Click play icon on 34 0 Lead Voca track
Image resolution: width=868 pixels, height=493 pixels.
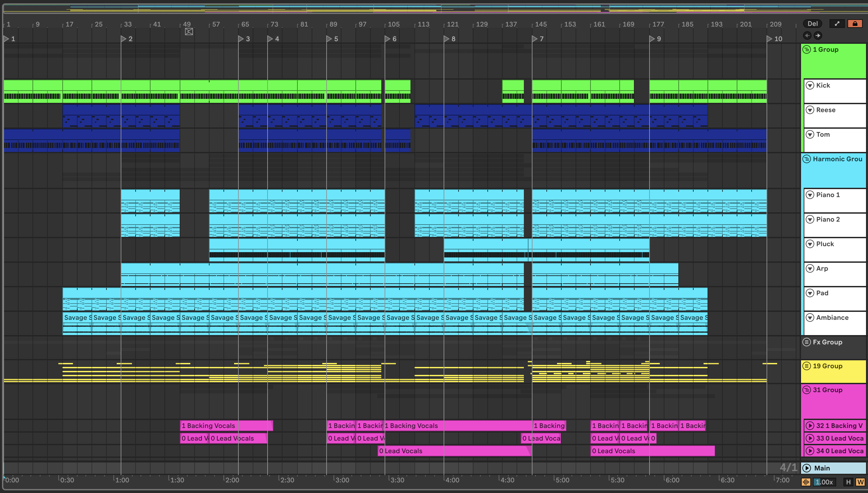(810, 451)
